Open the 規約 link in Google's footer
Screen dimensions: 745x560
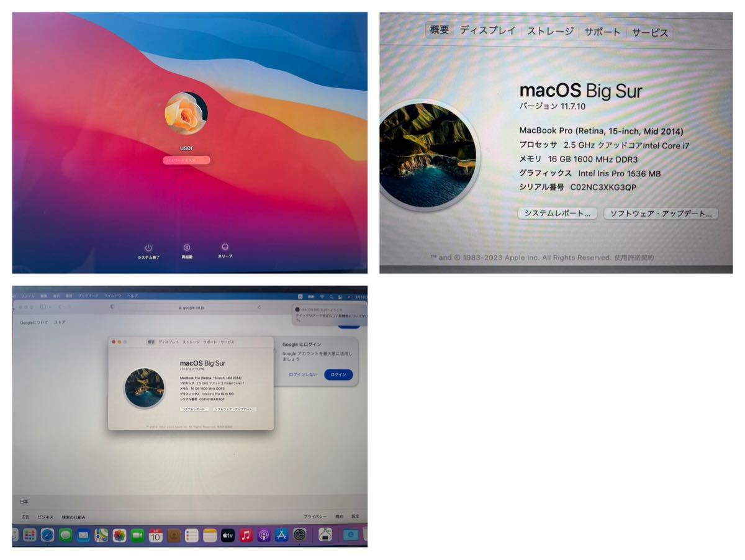click(339, 517)
